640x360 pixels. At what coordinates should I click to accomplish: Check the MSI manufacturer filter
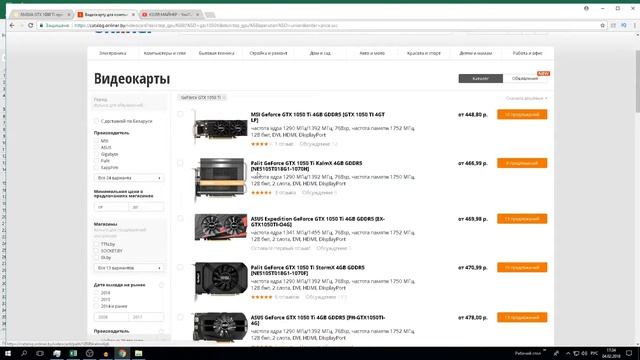pos(97,141)
